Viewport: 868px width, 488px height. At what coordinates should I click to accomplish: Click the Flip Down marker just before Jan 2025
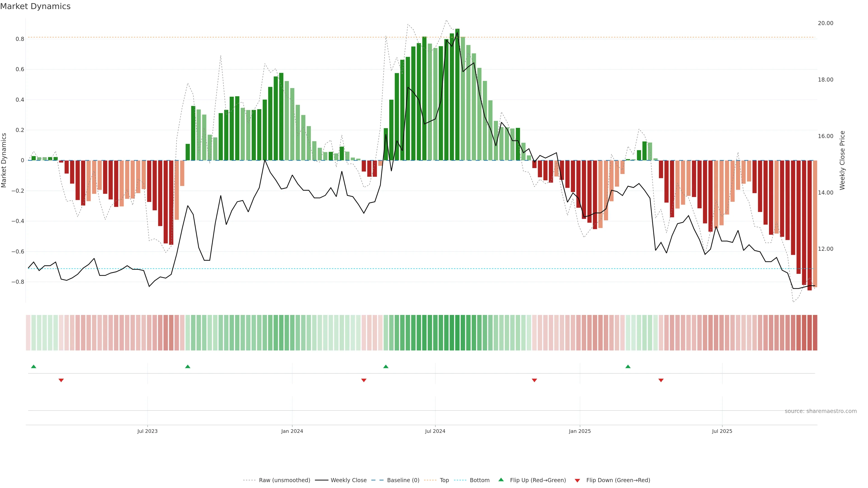point(534,380)
